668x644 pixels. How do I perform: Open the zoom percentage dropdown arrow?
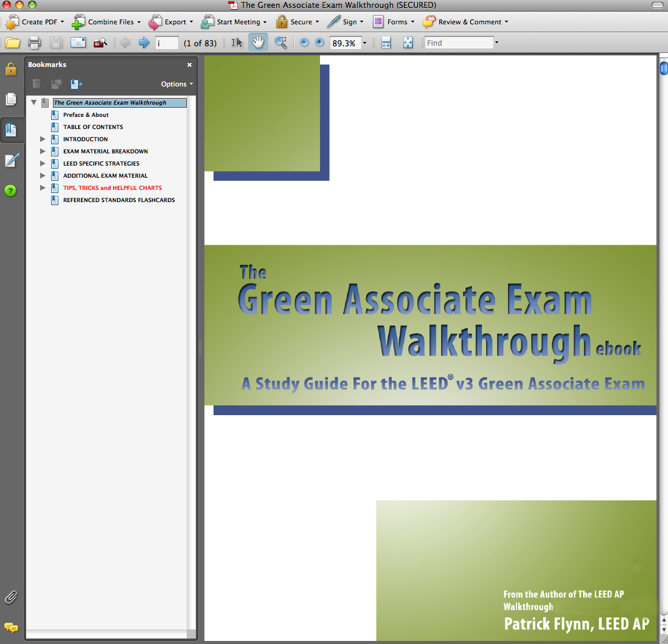pos(364,43)
